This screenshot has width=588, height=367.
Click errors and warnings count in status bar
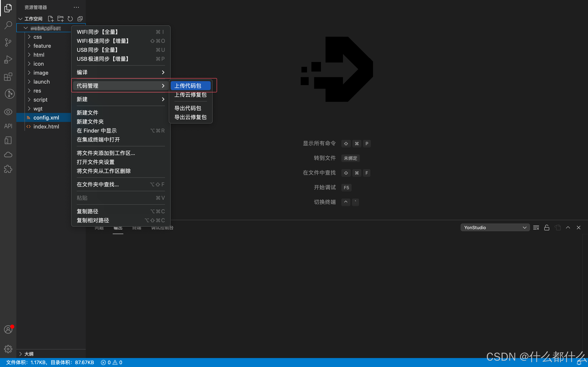(x=111, y=362)
